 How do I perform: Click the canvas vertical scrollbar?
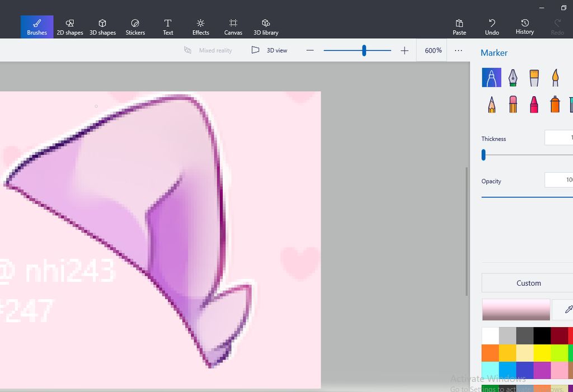coord(467,232)
